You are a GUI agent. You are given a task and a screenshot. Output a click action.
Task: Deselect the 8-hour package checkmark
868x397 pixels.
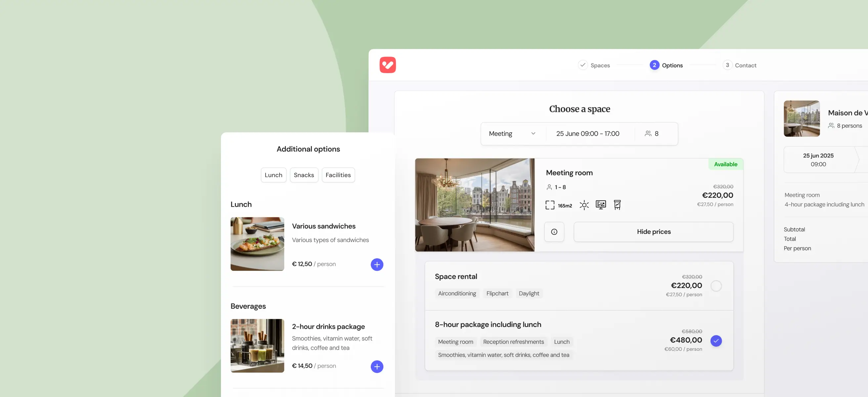(716, 341)
